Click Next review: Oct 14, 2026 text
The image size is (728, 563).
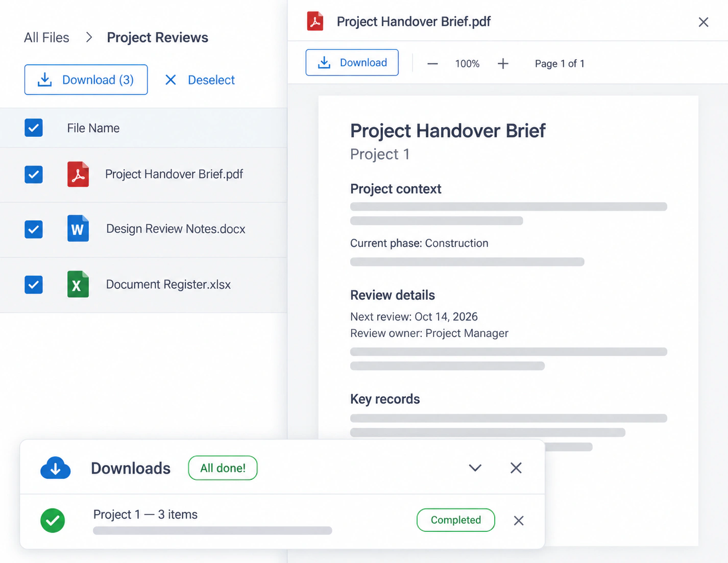[x=414, y=316]
